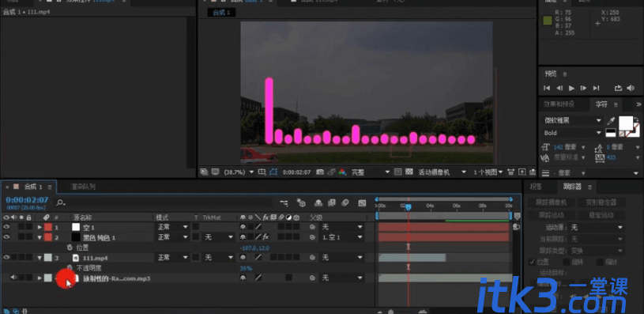The height and width of the screenshot is (314, 644).
Task: Hide the 111.mp4 video layer
Action: [x=6, y=258]
